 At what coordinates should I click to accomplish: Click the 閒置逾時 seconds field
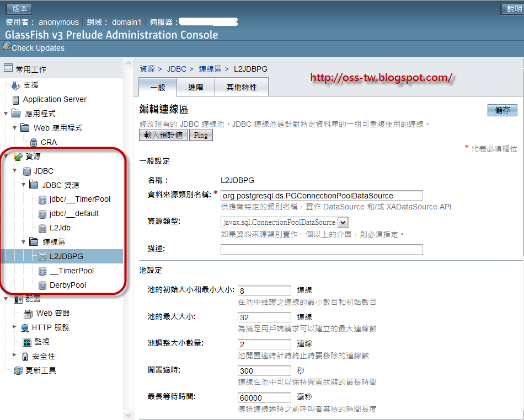264,371
